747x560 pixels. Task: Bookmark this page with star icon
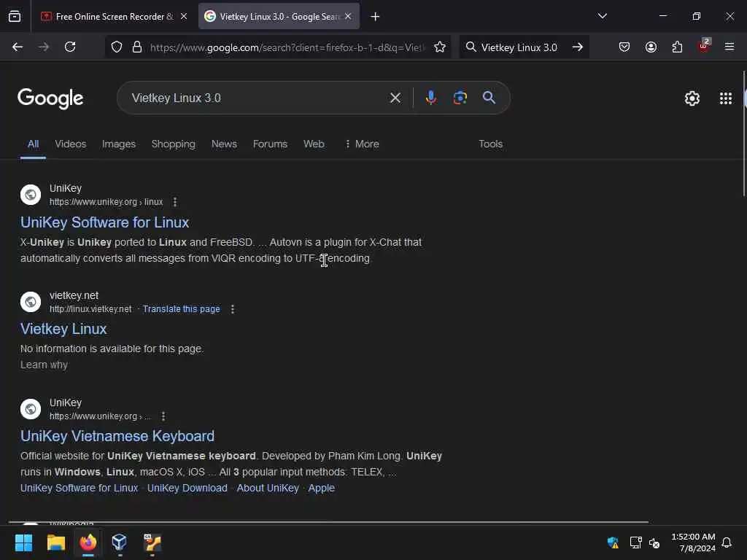440,47
